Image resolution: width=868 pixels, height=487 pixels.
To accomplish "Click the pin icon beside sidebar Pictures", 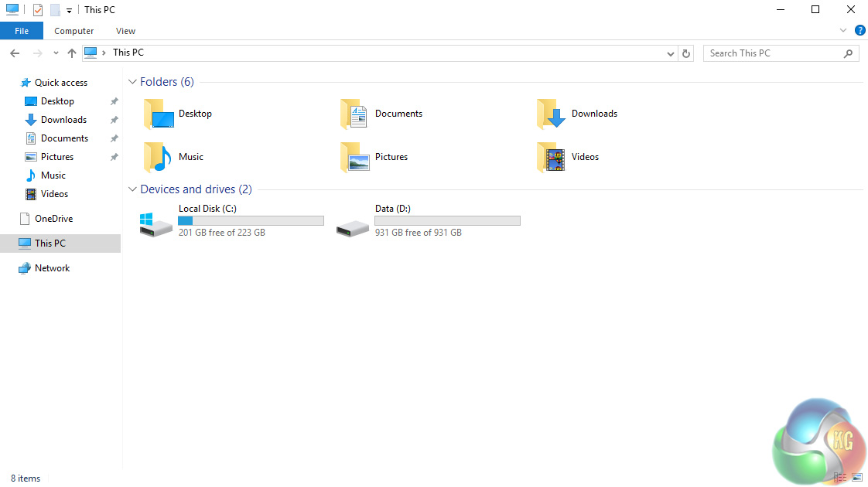I will pyautogui.click(x=114, y=157).
